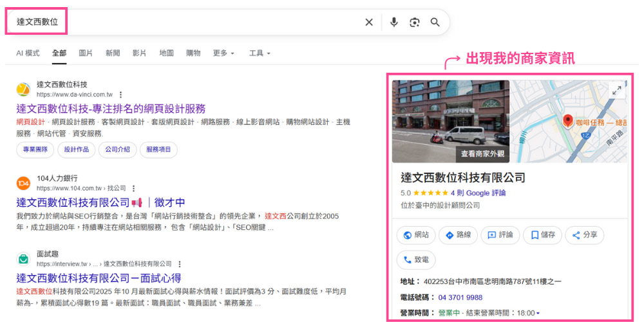Open 4 則 Google 評論 link
Image resolution: width=644 pixels, height=322 pixels.
tap(478, 193)
